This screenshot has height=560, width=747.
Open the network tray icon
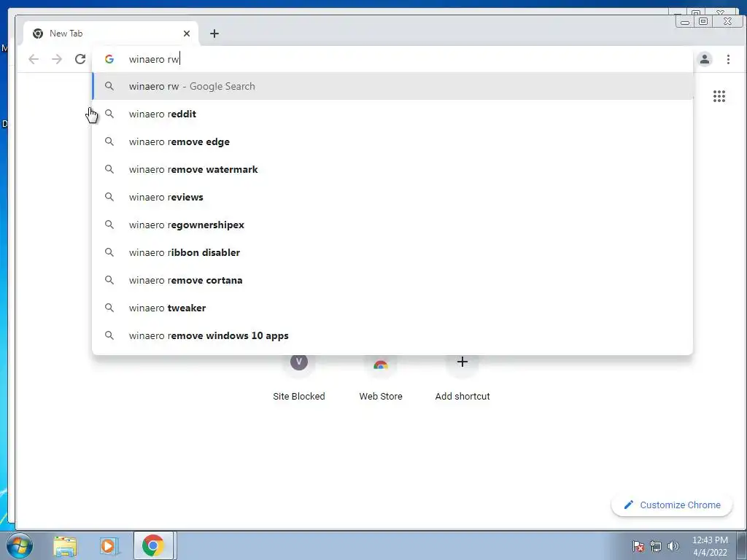tap(656, 546)
